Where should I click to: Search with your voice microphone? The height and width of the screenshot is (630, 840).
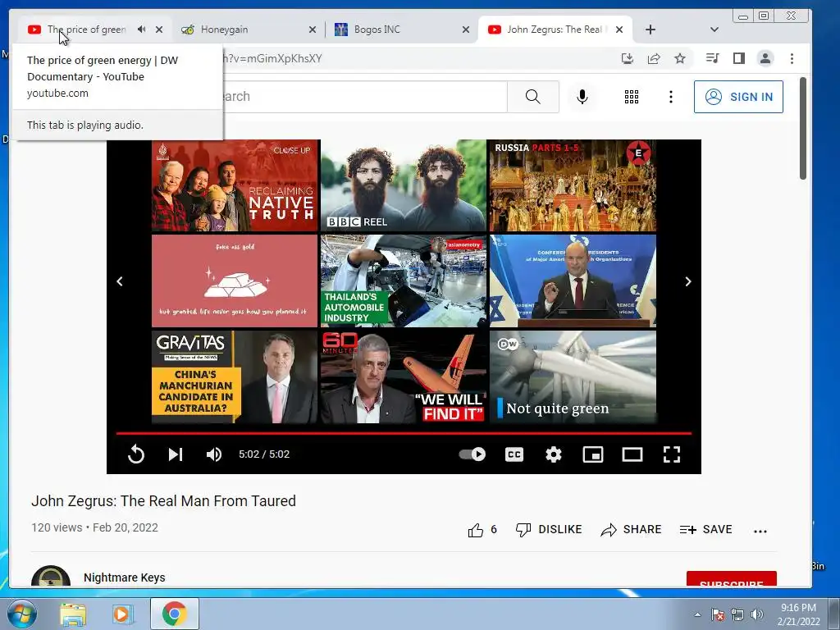click(x=582, y=97)
